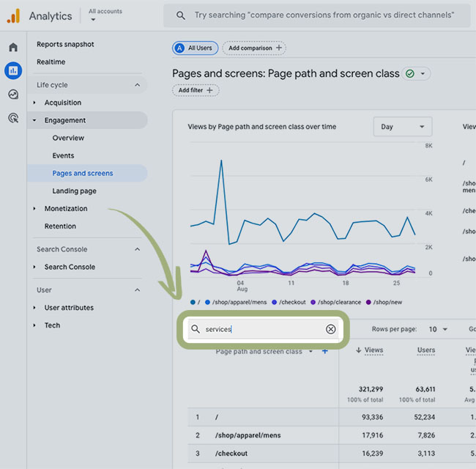Screen dimensions: 476x469
Task: Click the plus icon beside Page path column
Action: point(325,352)
